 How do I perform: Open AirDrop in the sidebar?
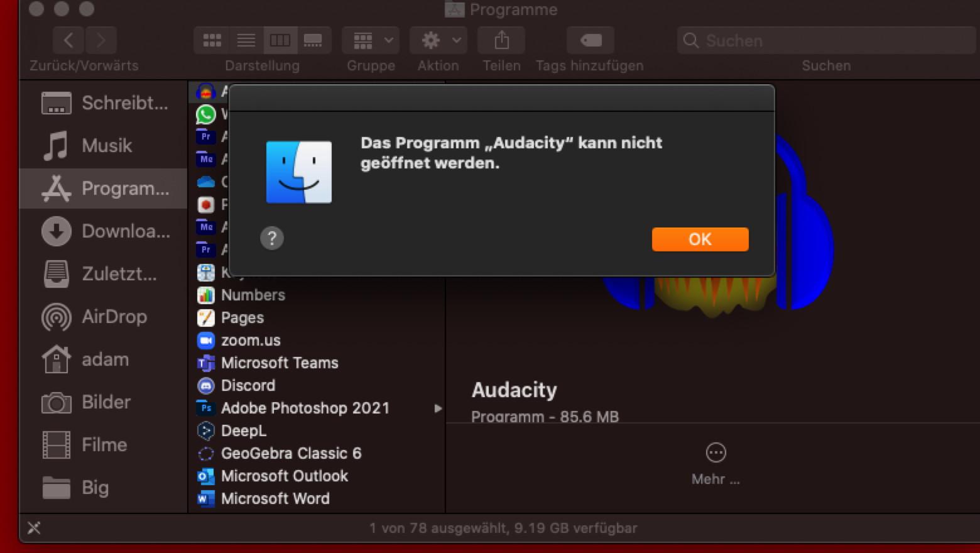click(x=104, y=316)
